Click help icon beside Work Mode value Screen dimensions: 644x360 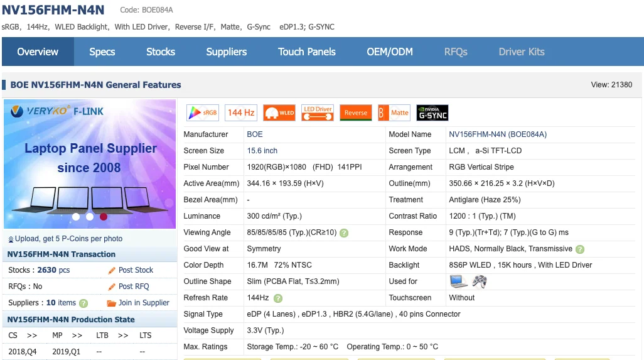580,249
